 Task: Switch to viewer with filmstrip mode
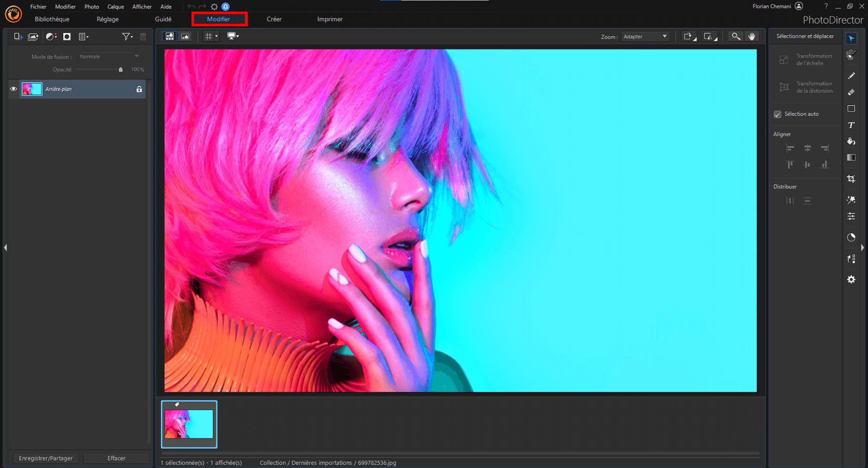pos(169,36)
